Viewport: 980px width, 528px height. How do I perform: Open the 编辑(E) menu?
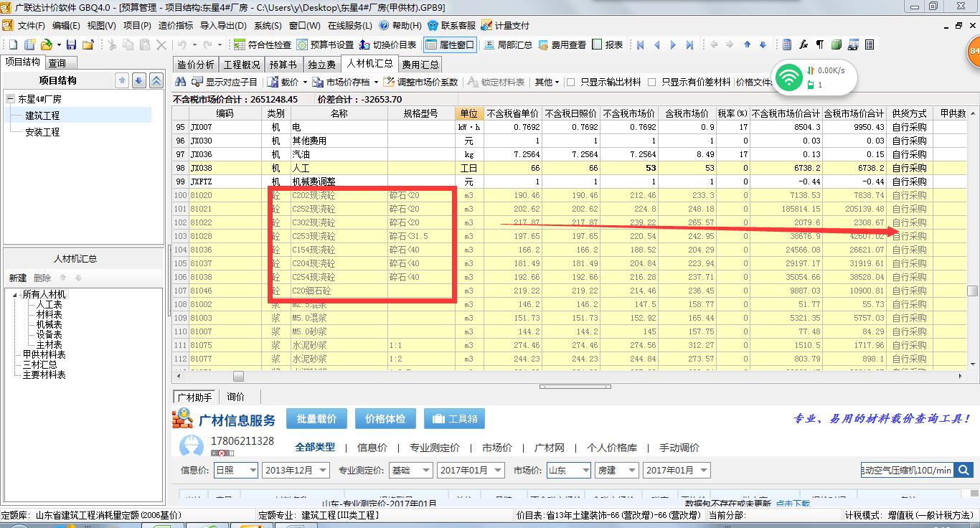click(67, 25)
